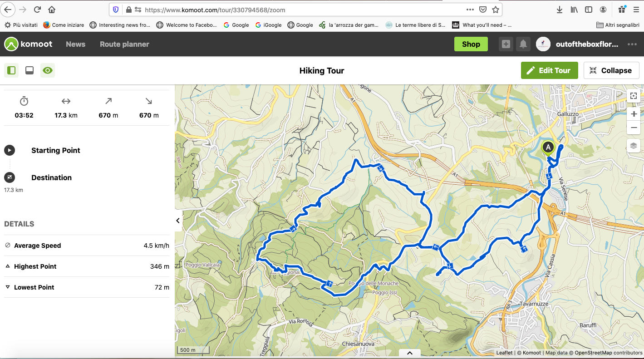Expand the bottom elevation panel chevron
The image size is (644, 359).
coord(410,353)
